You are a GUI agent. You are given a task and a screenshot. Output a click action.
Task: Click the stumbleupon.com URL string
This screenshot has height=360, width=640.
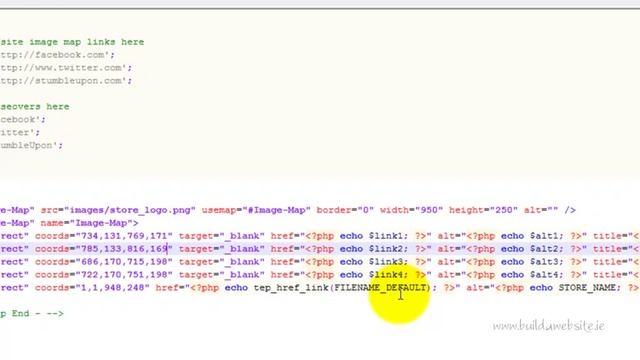66,81
